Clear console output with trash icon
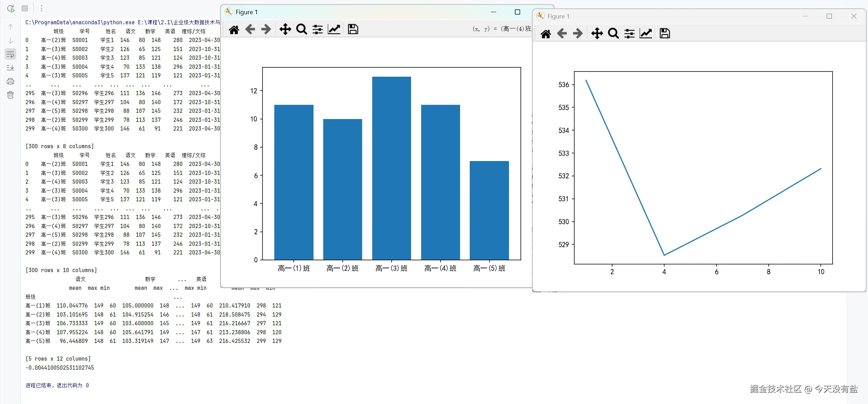 pos(10,95)
